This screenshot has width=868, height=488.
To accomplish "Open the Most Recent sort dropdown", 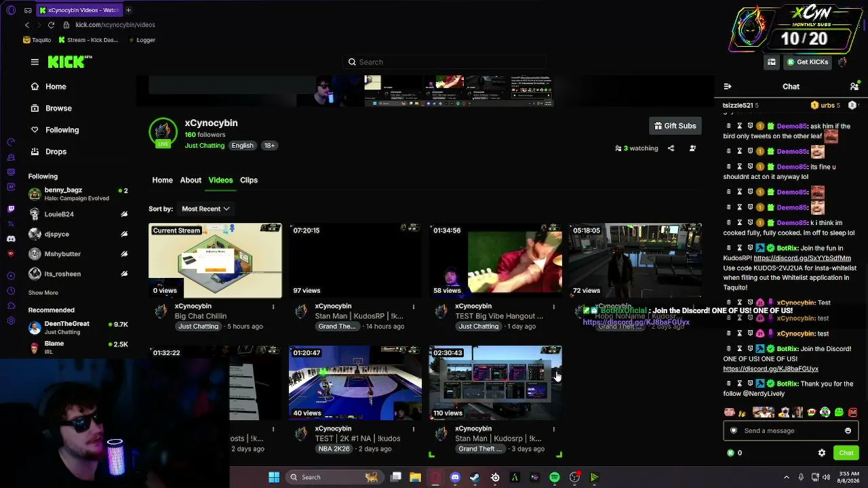I will 205,209.
